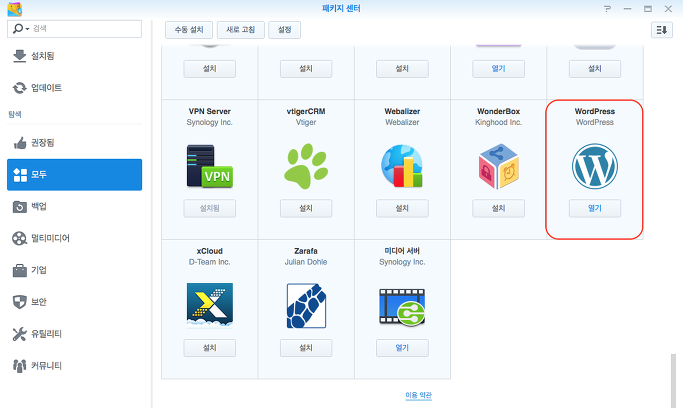The height and width of the screenshot is (408, 683).
Task: Click the 미디어 서버 title text
Action: point(402,251)
